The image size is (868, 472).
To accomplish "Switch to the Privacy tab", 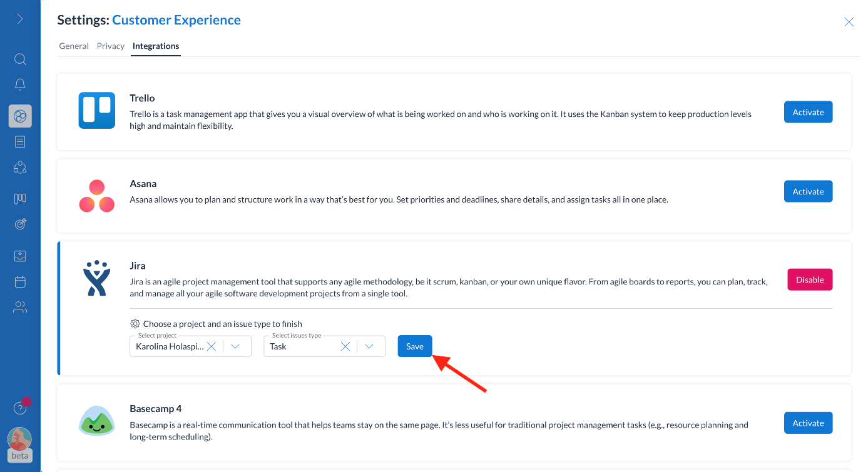I will [111, 46].
